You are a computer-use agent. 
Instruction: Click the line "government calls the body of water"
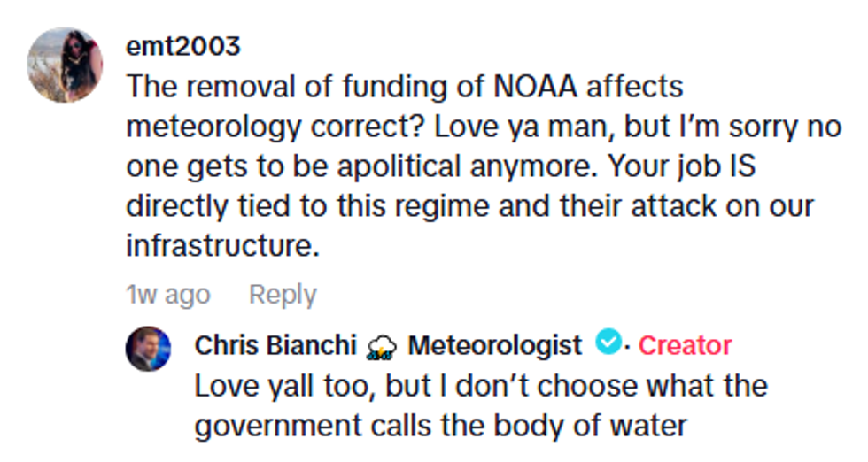[x=440, y=426]
